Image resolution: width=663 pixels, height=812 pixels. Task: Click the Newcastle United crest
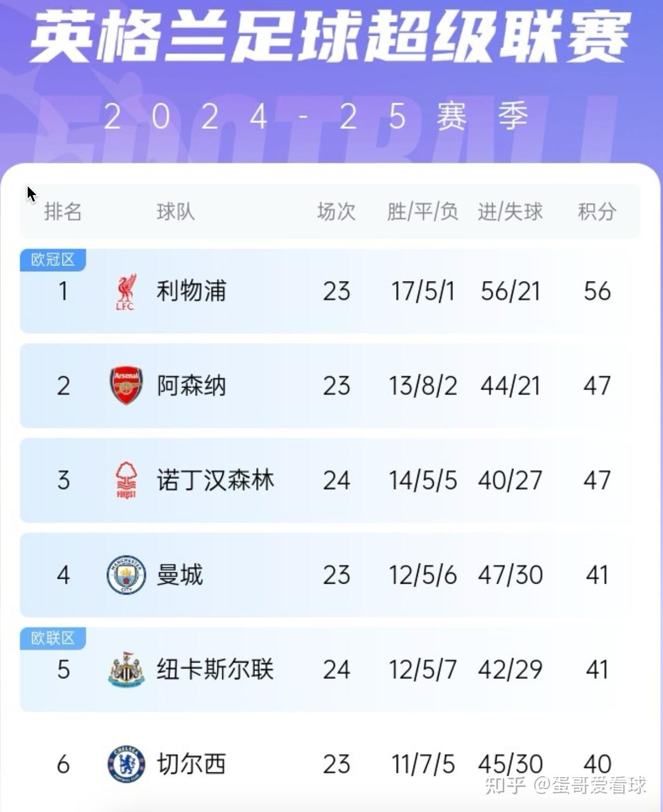tap(126, 669)
